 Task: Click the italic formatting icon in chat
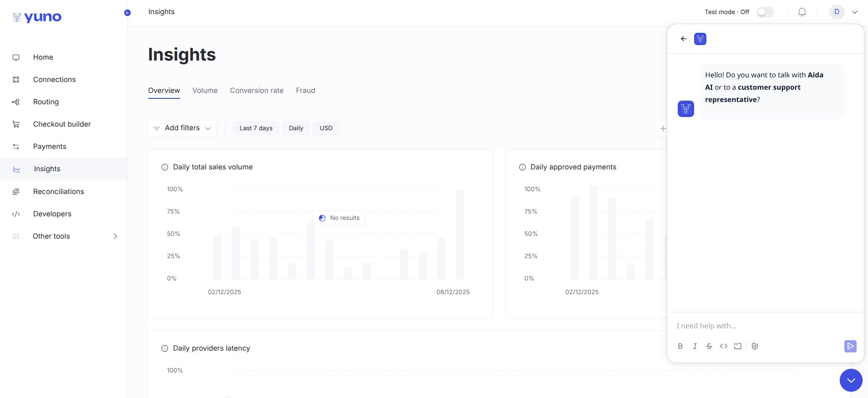[695, 346]
